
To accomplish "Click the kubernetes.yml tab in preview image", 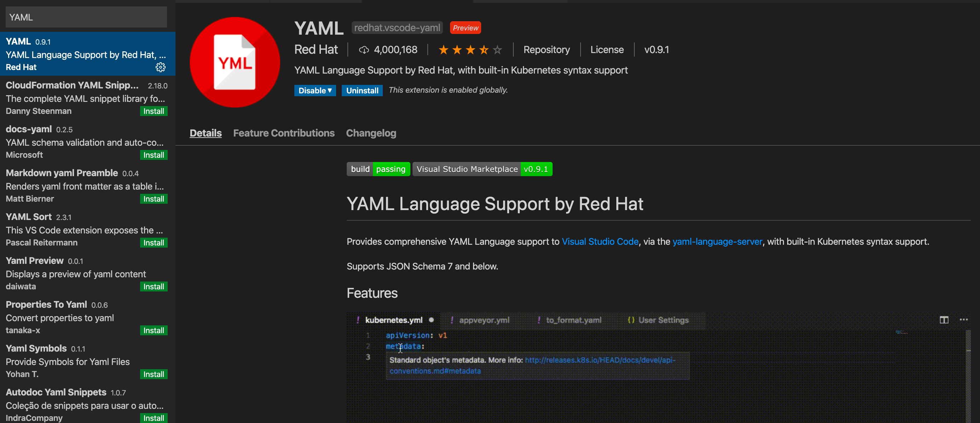I will [393, 320].
